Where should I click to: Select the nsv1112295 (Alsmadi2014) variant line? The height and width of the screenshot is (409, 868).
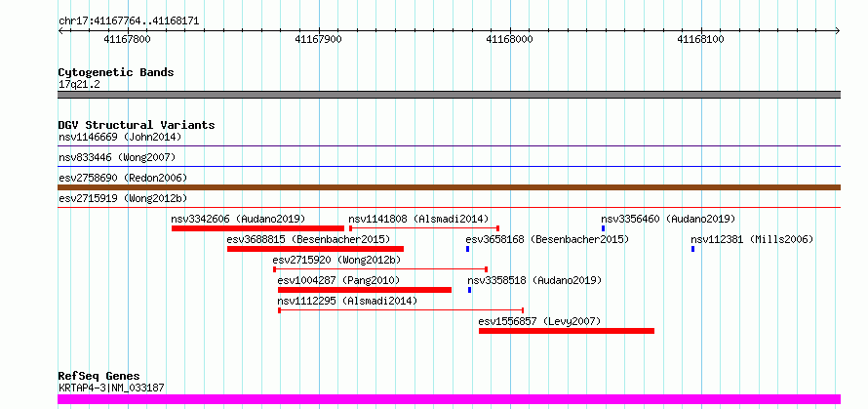401,310
